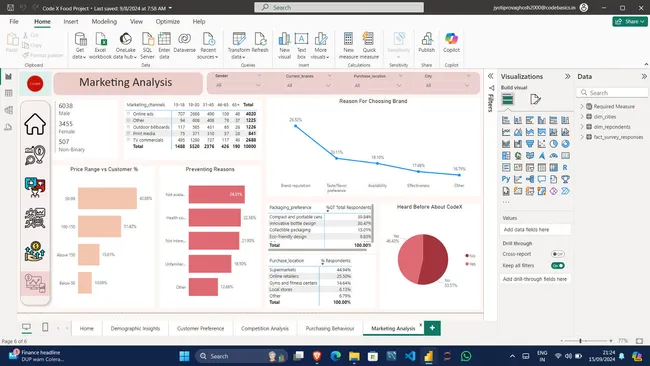Open Recent sources
This screenshot has height=366, width=650.
(x=207, y=46)
